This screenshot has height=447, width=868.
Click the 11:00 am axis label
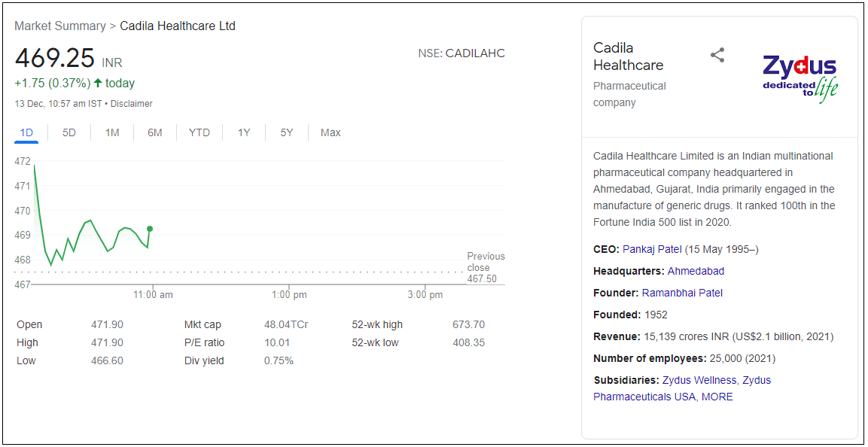tap(153, 295)
